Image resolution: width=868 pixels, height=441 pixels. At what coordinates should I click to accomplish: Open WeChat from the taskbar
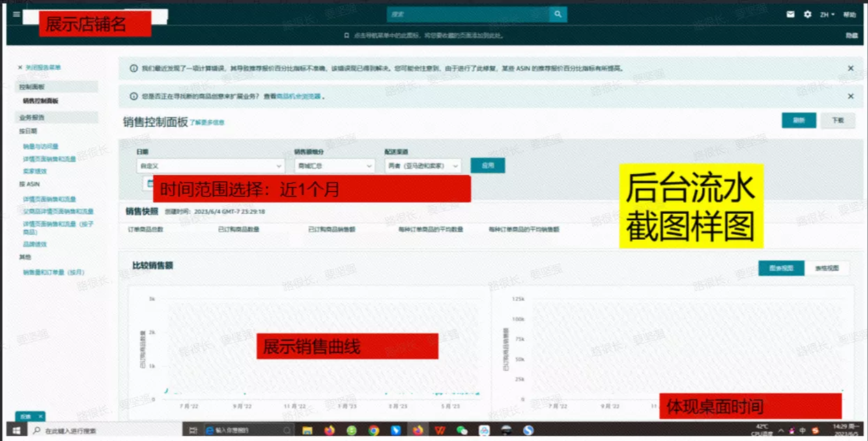461,430
